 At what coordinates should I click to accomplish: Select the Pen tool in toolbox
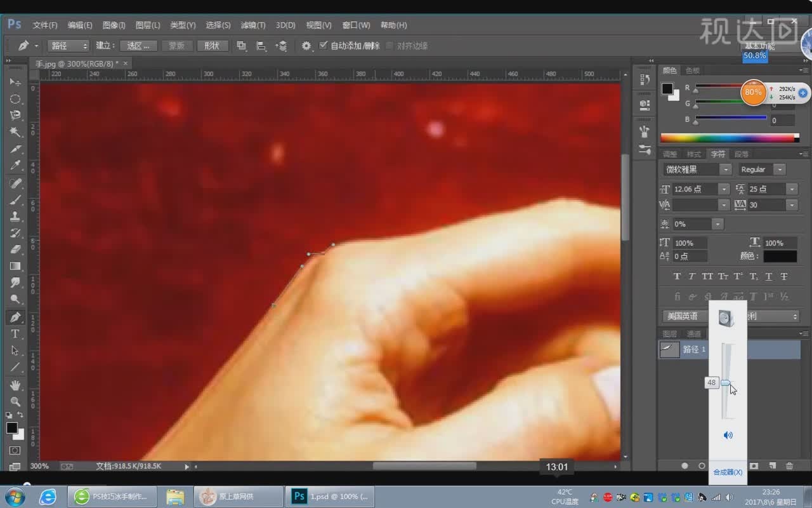[x=15, y=317]
